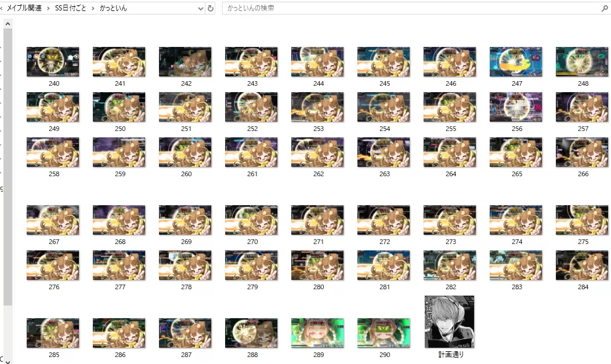
Task: Select screenshot thumbnail 288
Action: coord(251,333)
